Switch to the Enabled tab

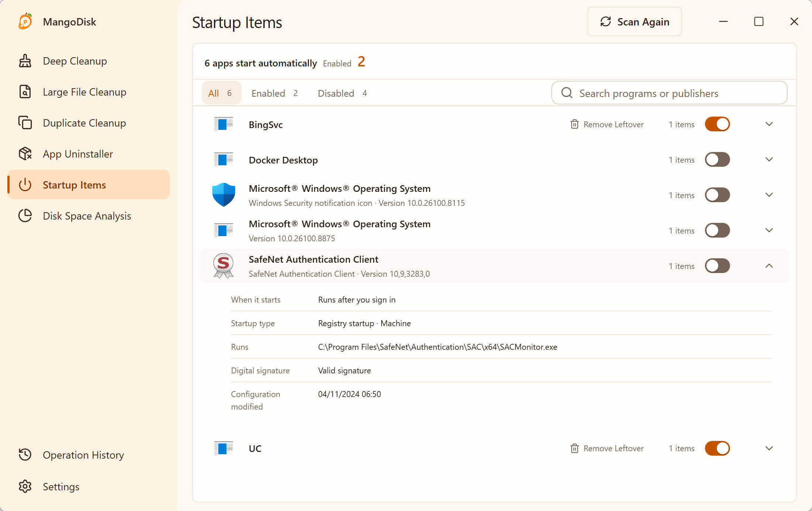point(275,93)
